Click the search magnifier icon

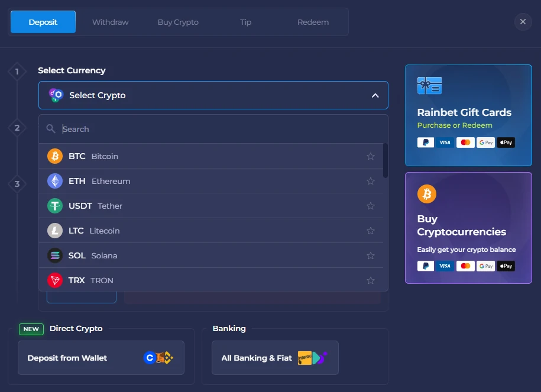(51, 129)
